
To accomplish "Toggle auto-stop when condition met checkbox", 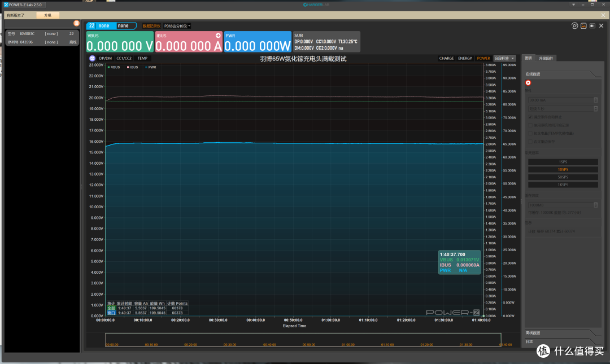I will (x=530, y=117).
